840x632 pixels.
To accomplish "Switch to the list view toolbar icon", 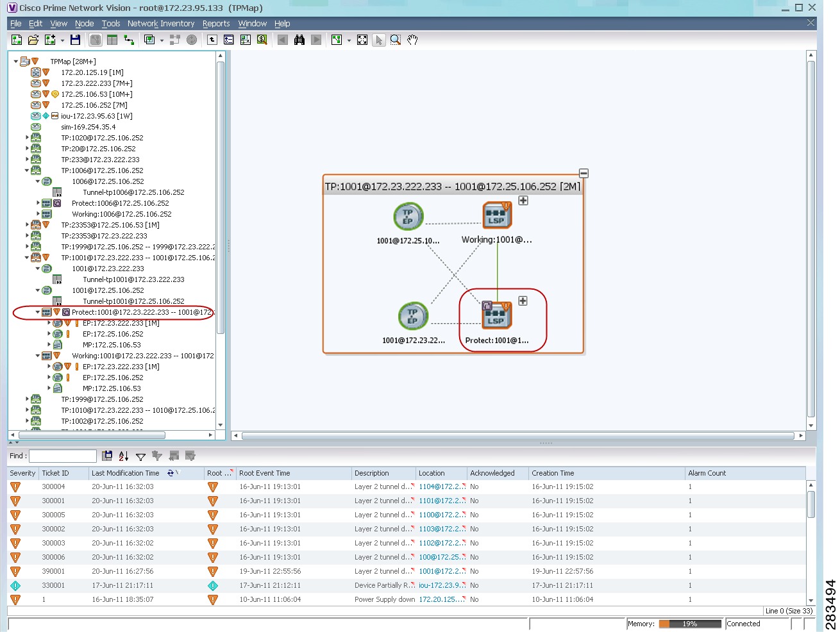I will pos(112,40).
